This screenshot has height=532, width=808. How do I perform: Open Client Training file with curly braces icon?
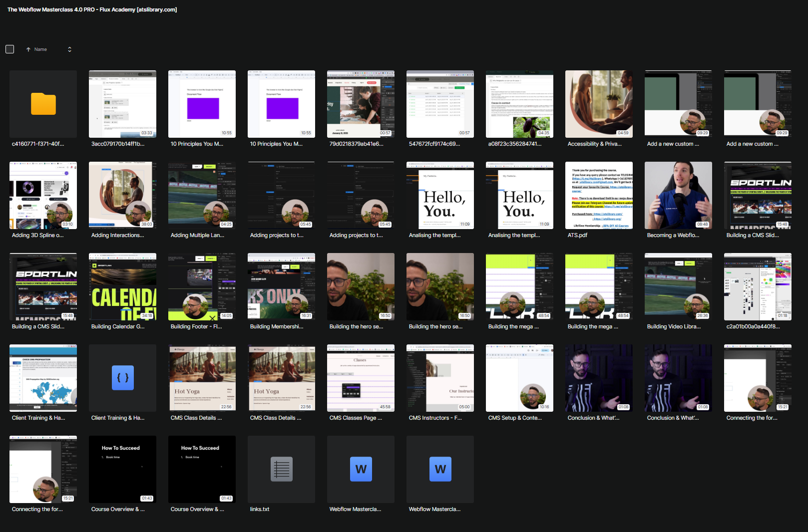pos(122,378)
